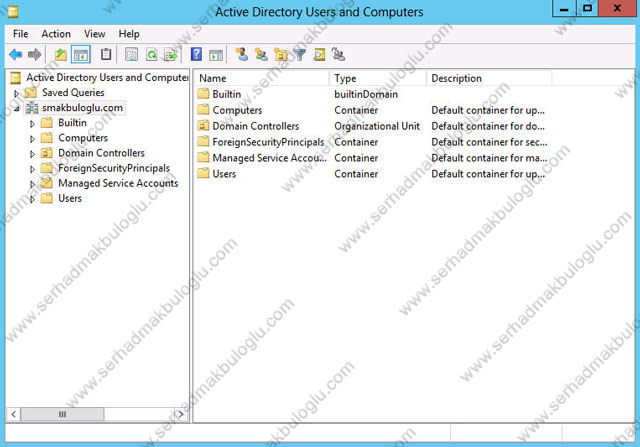Click the Forward arrow toolbar icon
The height and width of the screenshot is (447, 640).
[x=35, y=54]
